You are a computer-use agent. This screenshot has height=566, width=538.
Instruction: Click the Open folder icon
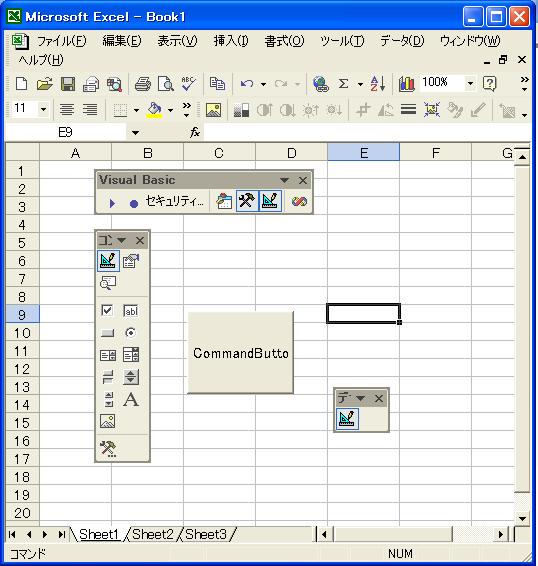[x=45, y=84]
